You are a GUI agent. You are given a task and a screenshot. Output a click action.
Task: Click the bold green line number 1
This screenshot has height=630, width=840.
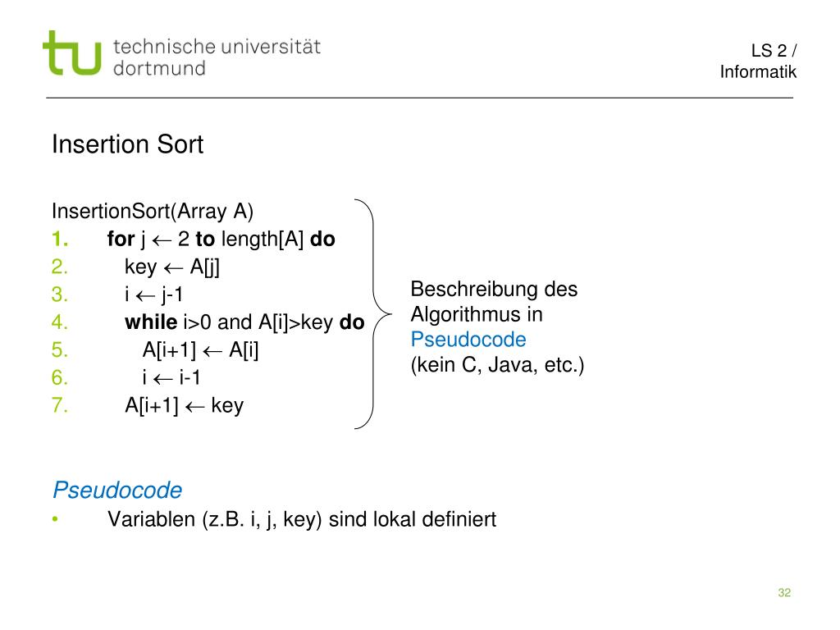[59, 239]
